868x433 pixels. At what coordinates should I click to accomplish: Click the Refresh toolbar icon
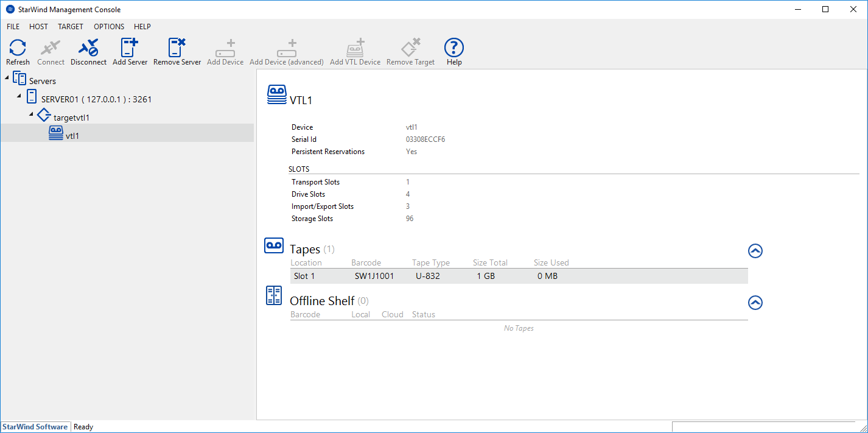coord(18,48)
